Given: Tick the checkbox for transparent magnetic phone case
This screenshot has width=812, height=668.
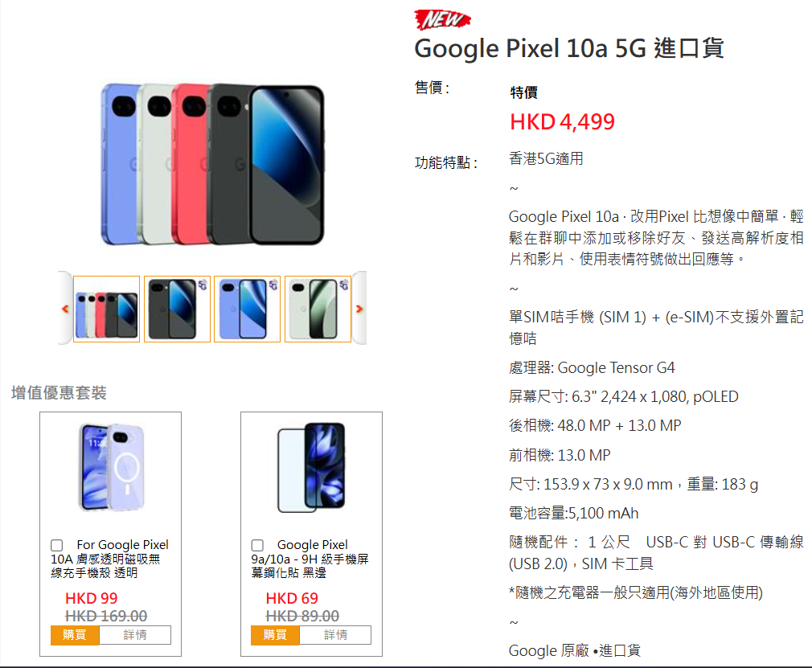Looking at the screenshot, I should [57, 545].
